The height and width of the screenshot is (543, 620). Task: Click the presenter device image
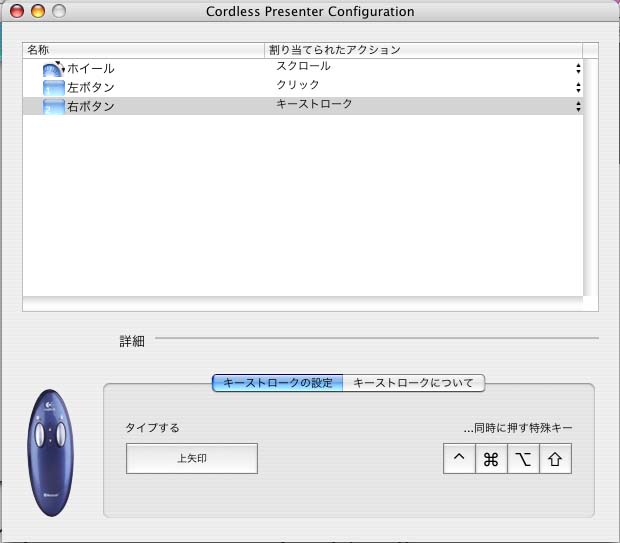tap(50, 453)
